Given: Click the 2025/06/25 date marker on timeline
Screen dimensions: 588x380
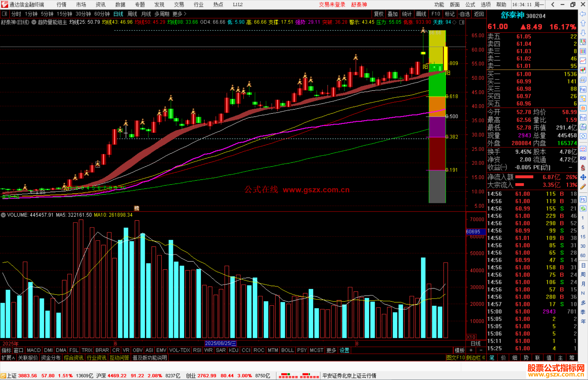Looking at the screenshot, I should point(220,343).
